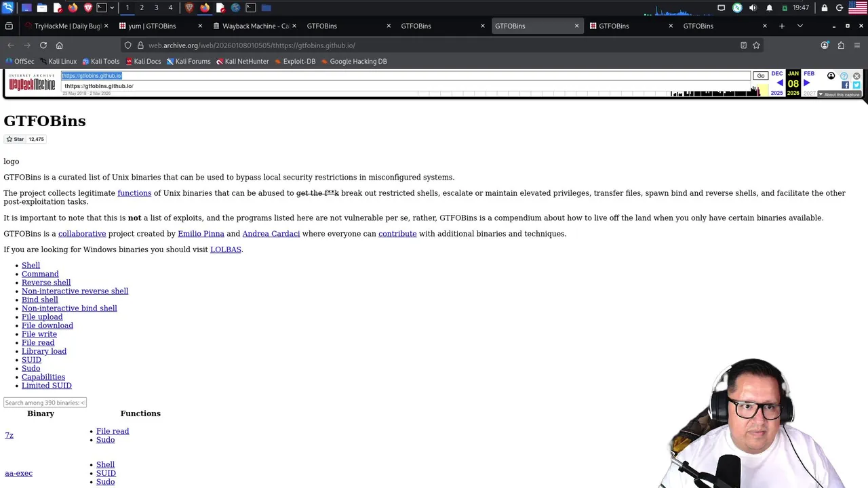Open the Firefox View button beside the tabs
The height and width of the screenshot is (488, 868).
point(9,26)
